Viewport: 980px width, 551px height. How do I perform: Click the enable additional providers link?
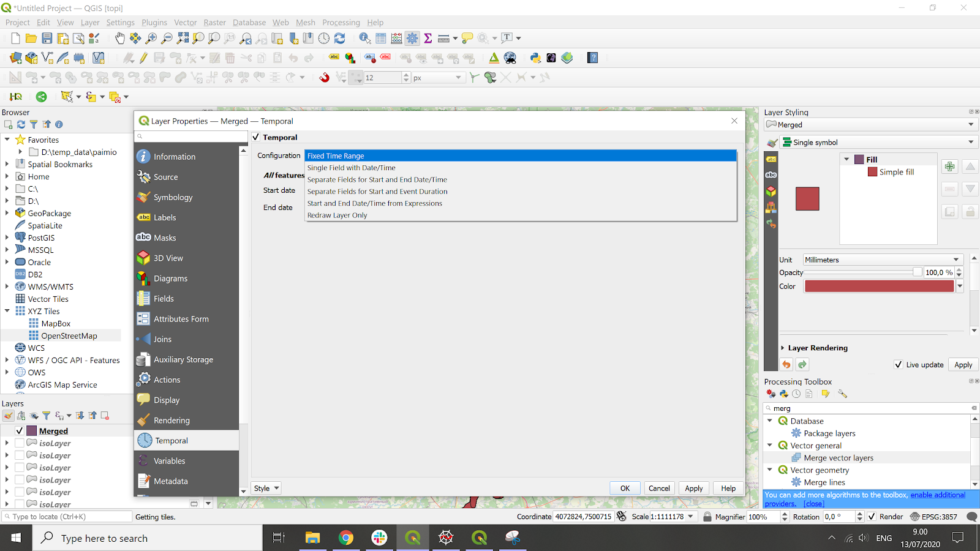(938, 495)
